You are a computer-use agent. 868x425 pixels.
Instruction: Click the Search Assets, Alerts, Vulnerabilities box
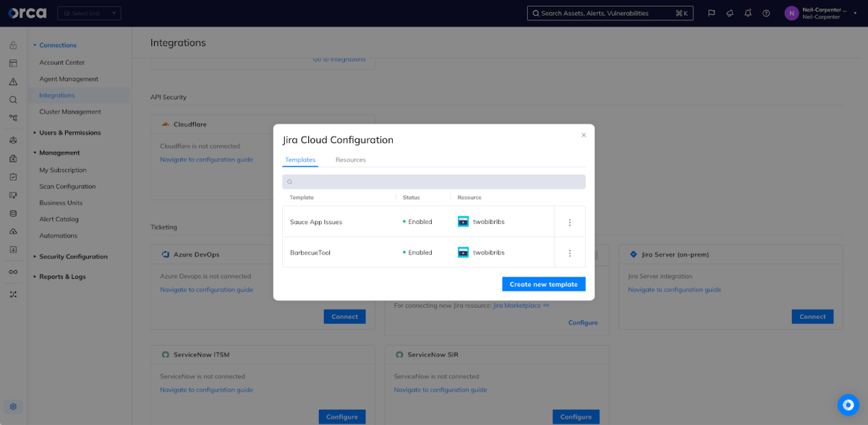pyautogui.click(x=610, y=13)
